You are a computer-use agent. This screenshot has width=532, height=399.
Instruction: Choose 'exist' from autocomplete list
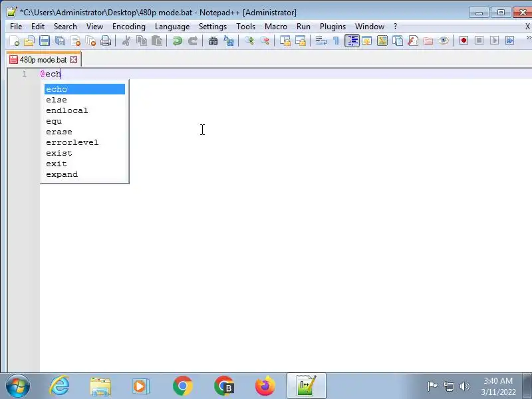(x=85, y=153)
